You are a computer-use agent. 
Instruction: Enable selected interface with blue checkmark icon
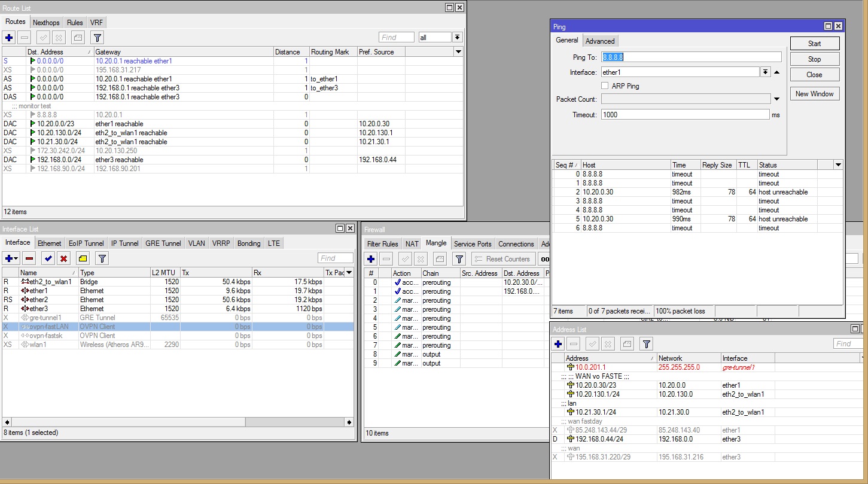point(48,258)
